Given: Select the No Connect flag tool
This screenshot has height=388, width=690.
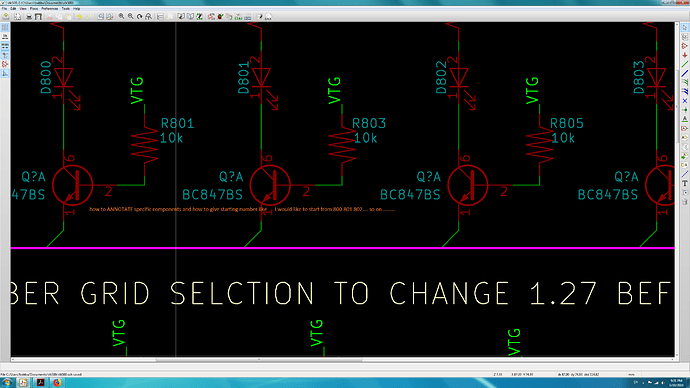Looking at the screenshot, I should (x=685, y=100).
